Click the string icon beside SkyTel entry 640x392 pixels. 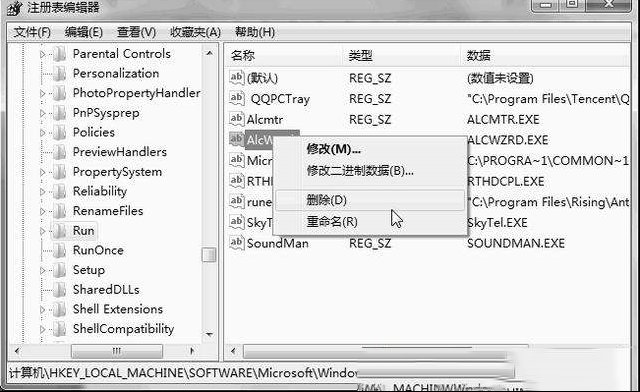click(237, 222)
